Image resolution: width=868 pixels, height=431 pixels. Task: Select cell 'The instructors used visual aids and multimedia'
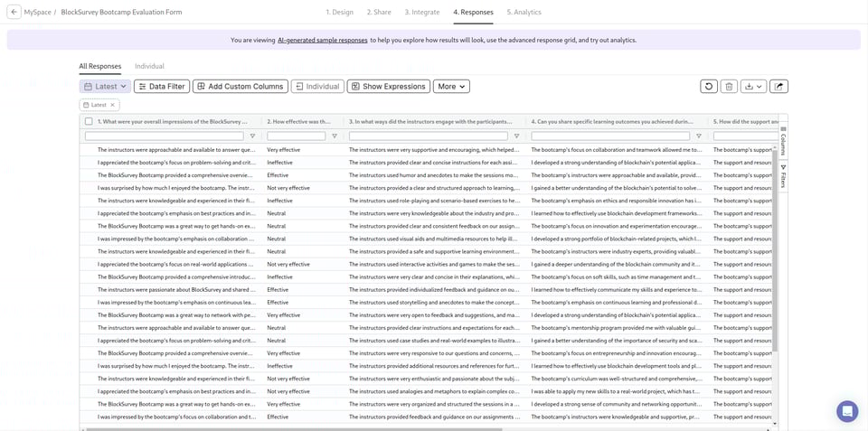tap(435, 239)
